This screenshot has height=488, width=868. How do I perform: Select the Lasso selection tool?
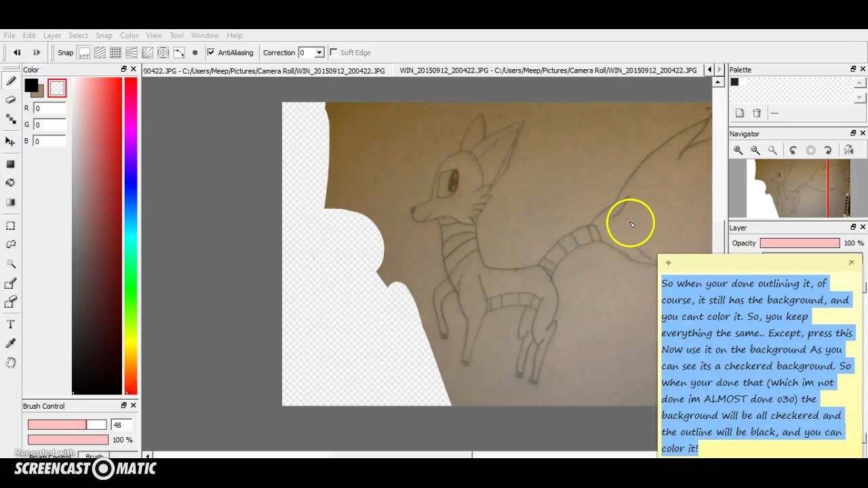point(11,244)
